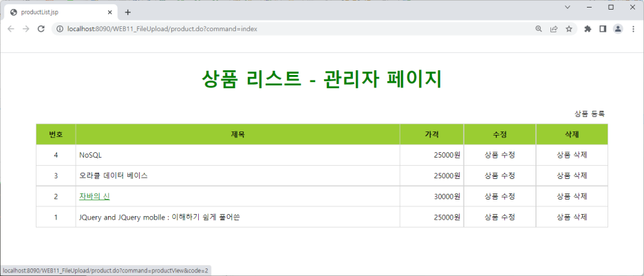The image size is (644, 276).
Task: Click product number 1 cell
Action: pos(56,217)
